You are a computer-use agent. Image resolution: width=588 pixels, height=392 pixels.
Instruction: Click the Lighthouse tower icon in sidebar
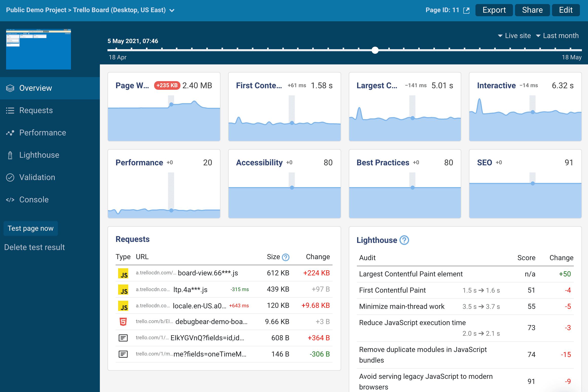click(x=10, y=155)
